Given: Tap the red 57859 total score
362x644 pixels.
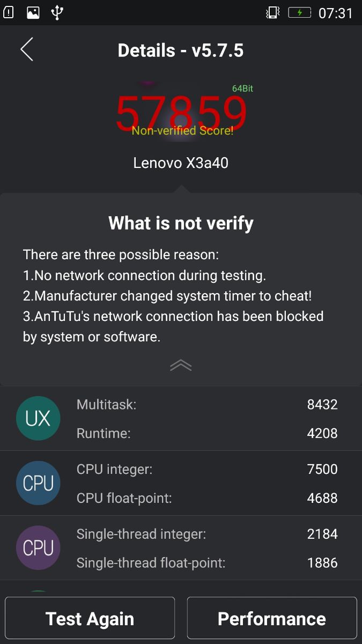Looking at the screenshot, I should tap(181, 110).
